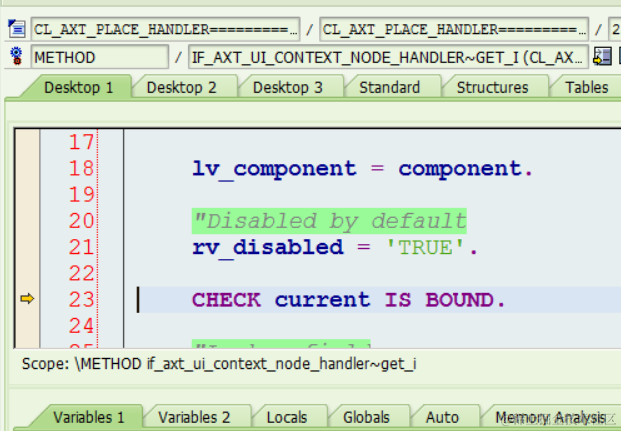
Task: Click the IS BOUND keywords in line 23
Action: click(x=439, y=300)
